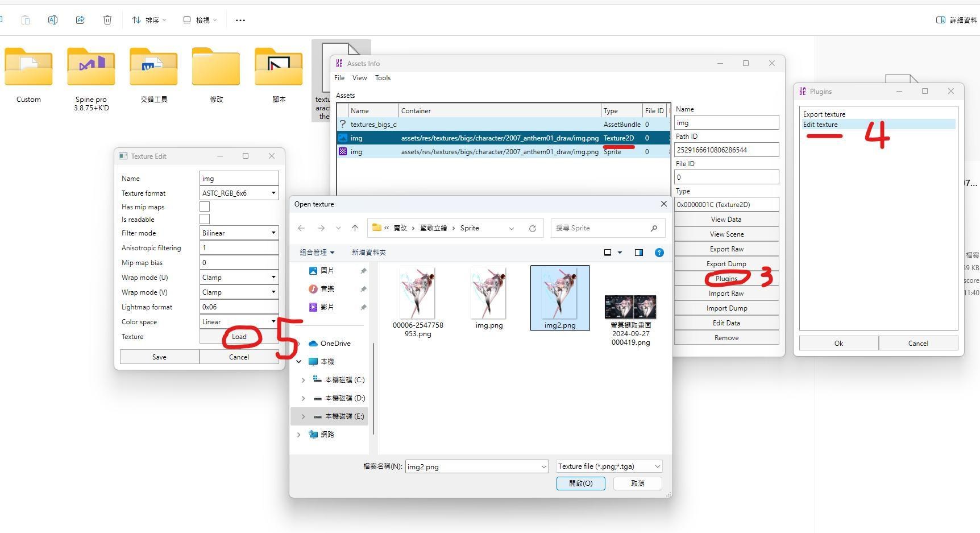Select 音樂 in the navigation pane
The image size is (980, 533).
click(x=327, y=289)
